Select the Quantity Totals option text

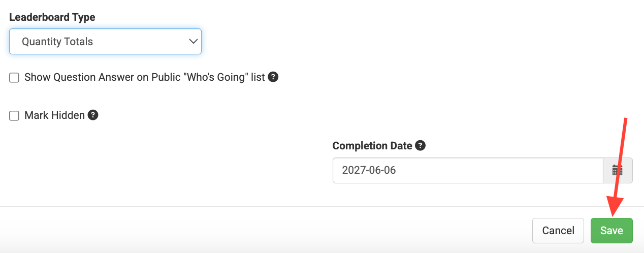57,42
